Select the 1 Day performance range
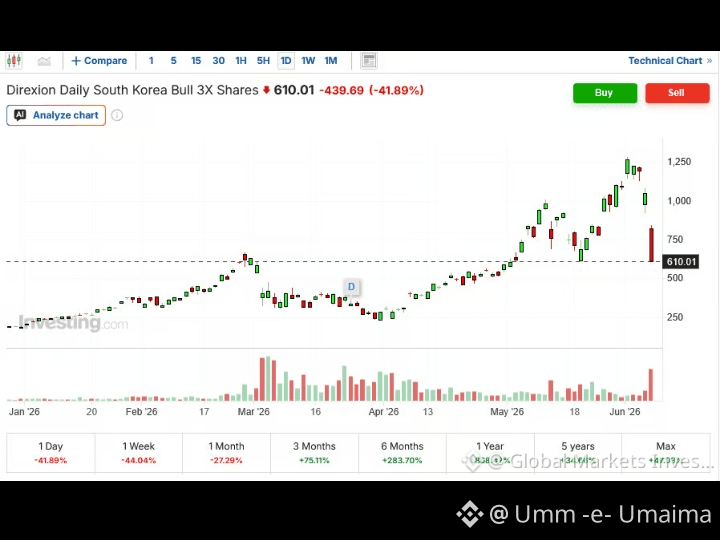 coord(51,453)
